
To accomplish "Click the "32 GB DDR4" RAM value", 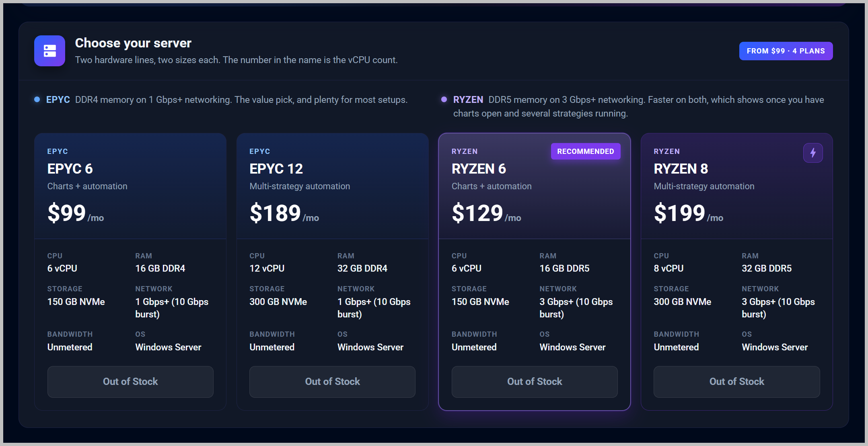I will (x=362, y=268).
